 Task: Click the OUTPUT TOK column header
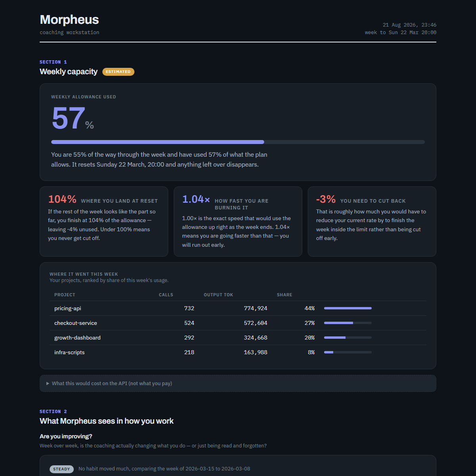(219, 295)
